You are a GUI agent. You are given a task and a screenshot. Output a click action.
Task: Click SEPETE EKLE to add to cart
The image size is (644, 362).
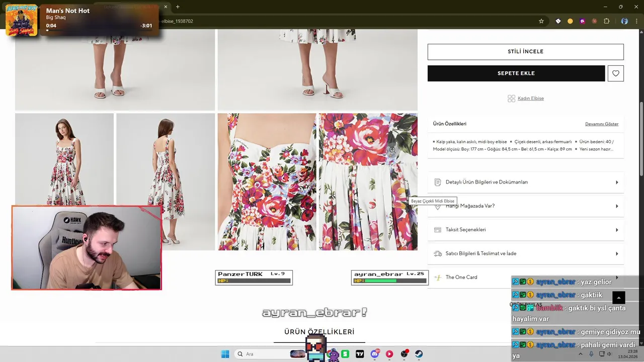[x=516, y=73]
